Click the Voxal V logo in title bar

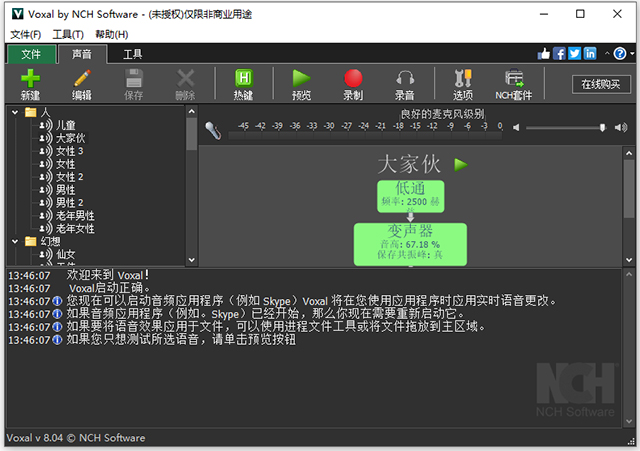(x=18, y=14)
